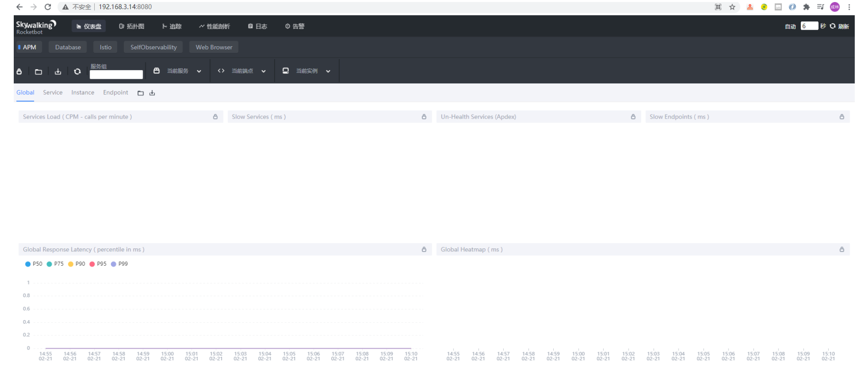The image size is (868, 371).
Task: Select the Web Browser dashboard button
Action: pos(214,47)
